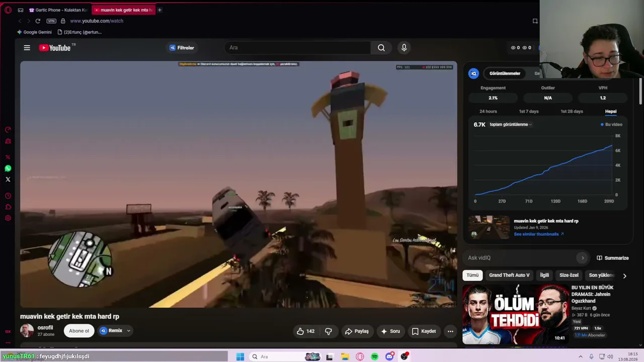Open the vidIQ video thumbnail preview
This screenshot has width=644, height=362.
coord(489,227)
